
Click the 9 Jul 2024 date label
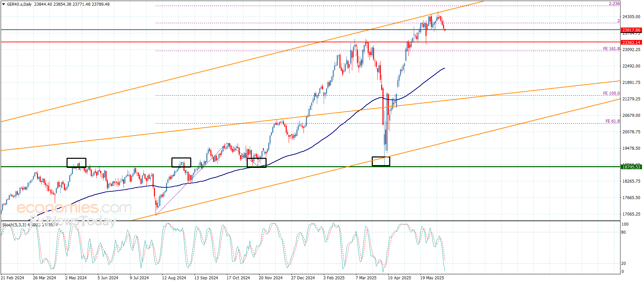tap(139, 278)
